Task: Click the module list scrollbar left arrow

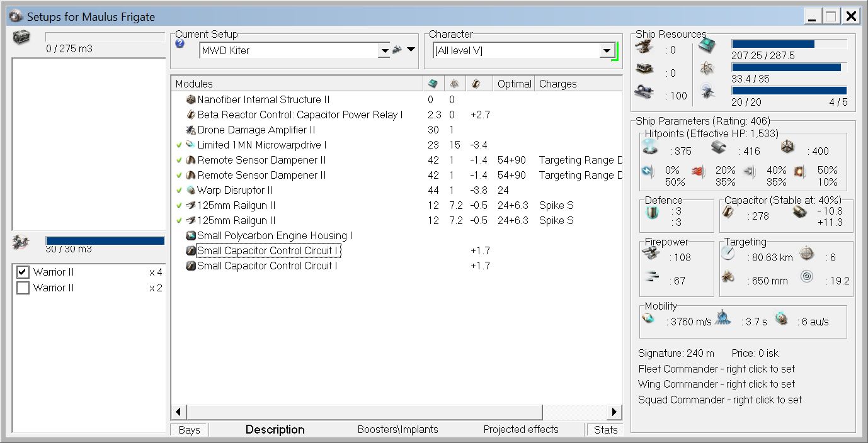Action: (x=178, y=412)
